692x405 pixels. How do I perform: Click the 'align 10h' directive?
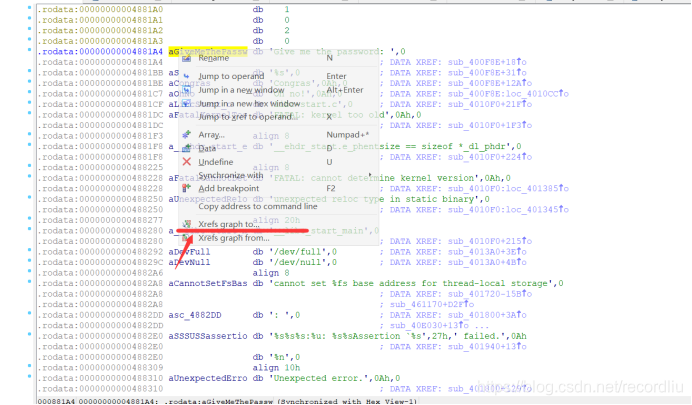276,368
